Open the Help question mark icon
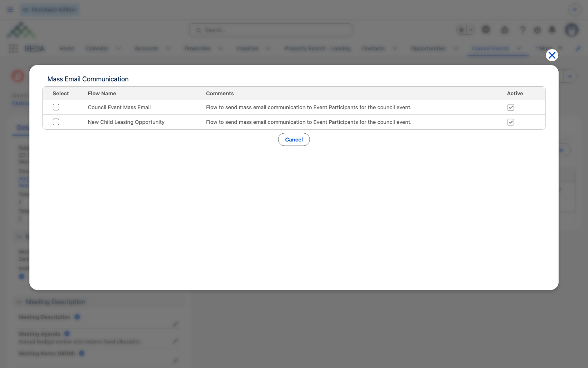 (523, 30)
